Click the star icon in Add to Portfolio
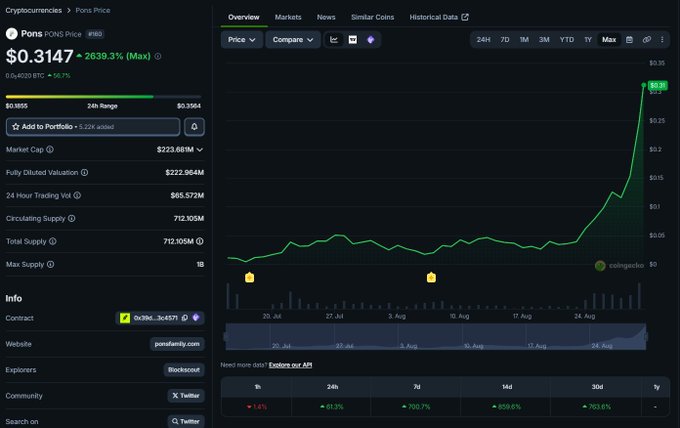Viewport: 680px width, 428px height. coord(16,127)
